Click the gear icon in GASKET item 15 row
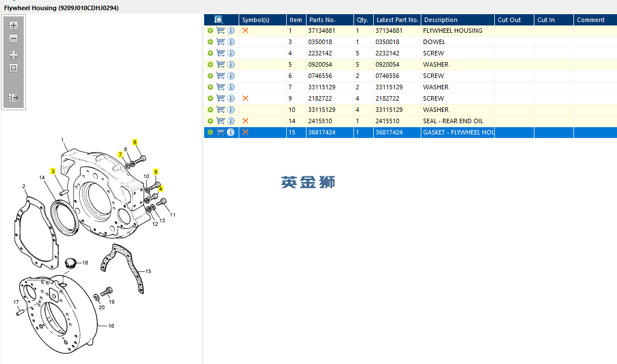Screen dimensions: 617x364 point(210,132)
